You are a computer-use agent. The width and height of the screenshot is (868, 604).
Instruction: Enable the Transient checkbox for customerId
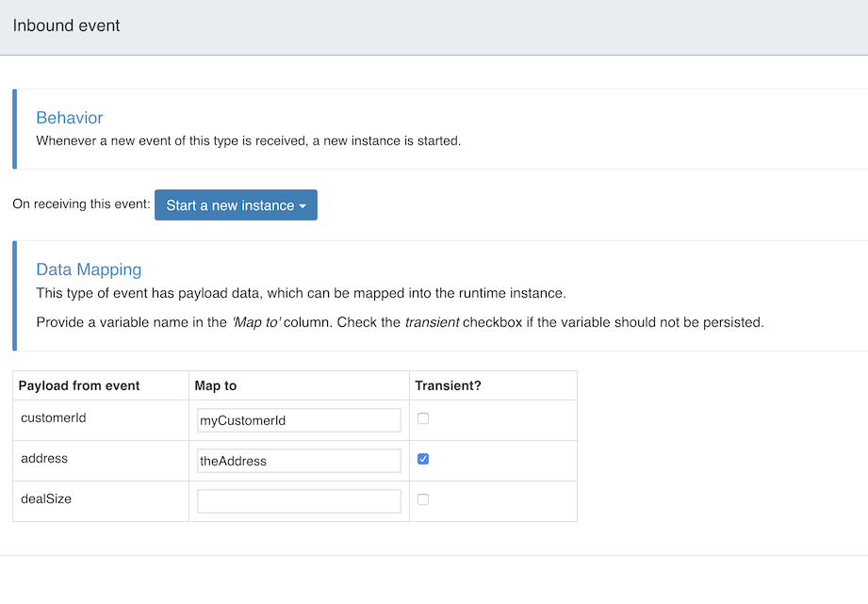click(x=423, y=418)
